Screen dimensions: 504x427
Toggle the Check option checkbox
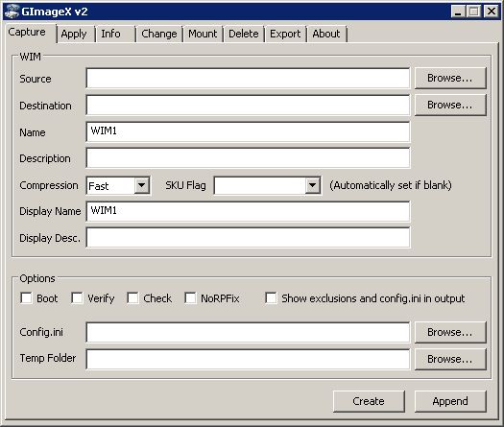coord(132,298)
